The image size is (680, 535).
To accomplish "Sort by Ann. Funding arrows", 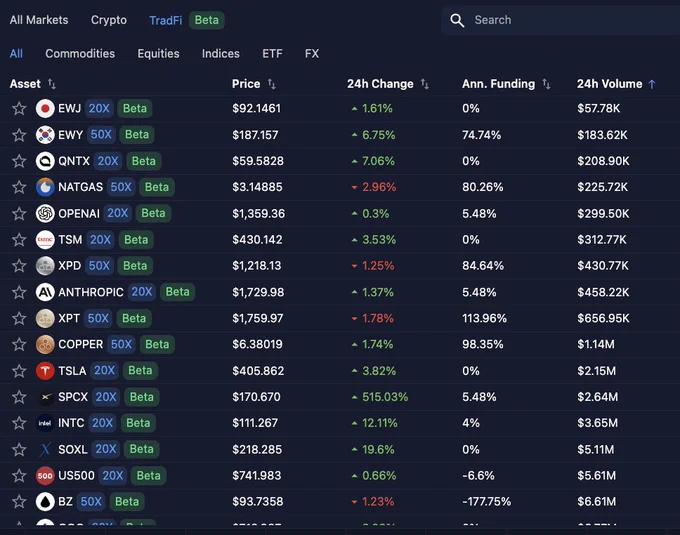I will click(x=546, y=84).
